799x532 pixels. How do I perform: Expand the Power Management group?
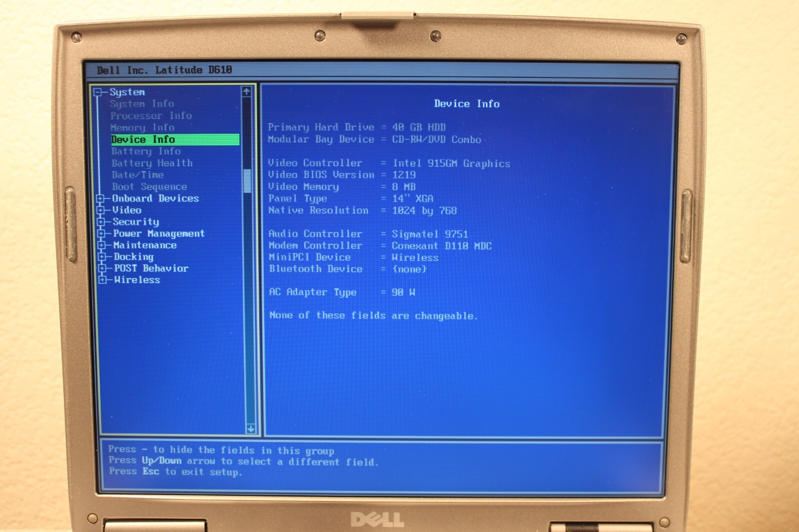(101, 234)
